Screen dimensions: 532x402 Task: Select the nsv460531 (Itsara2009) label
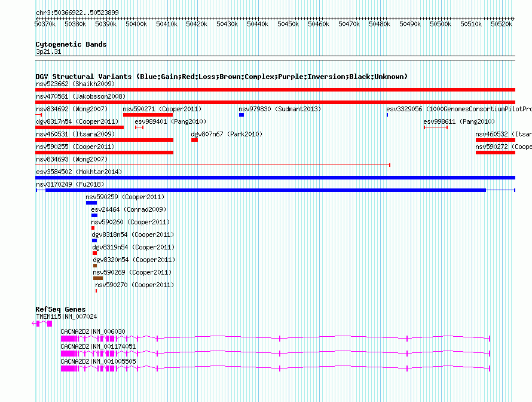(75, 134)
